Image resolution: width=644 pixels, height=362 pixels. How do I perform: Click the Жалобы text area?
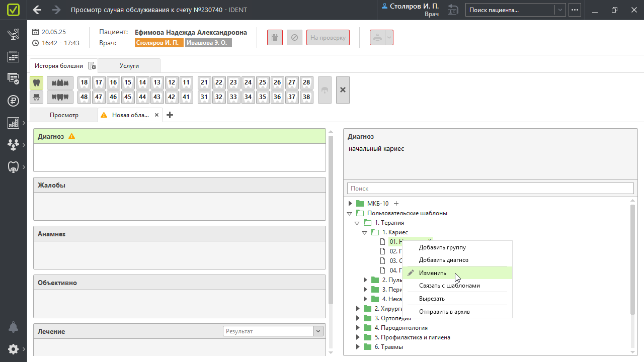180,206
